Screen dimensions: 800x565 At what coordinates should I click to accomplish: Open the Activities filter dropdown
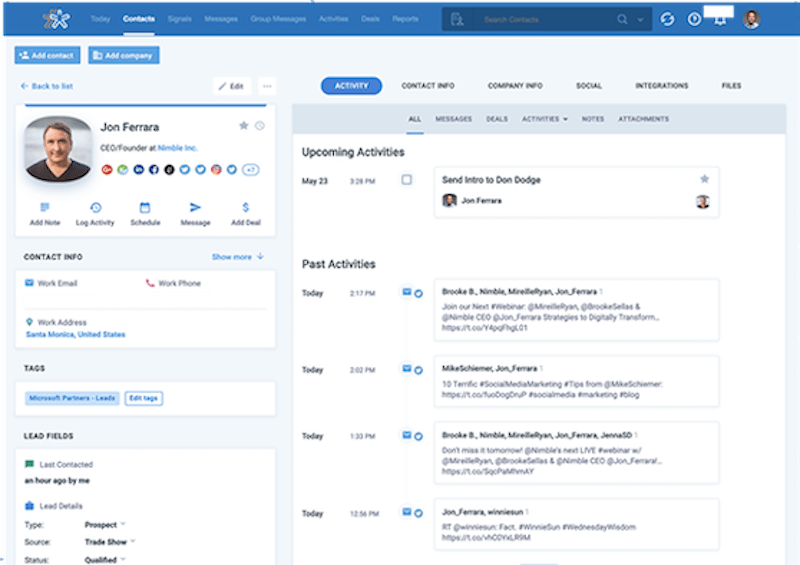pyautogui.click(x=544, y=119)
